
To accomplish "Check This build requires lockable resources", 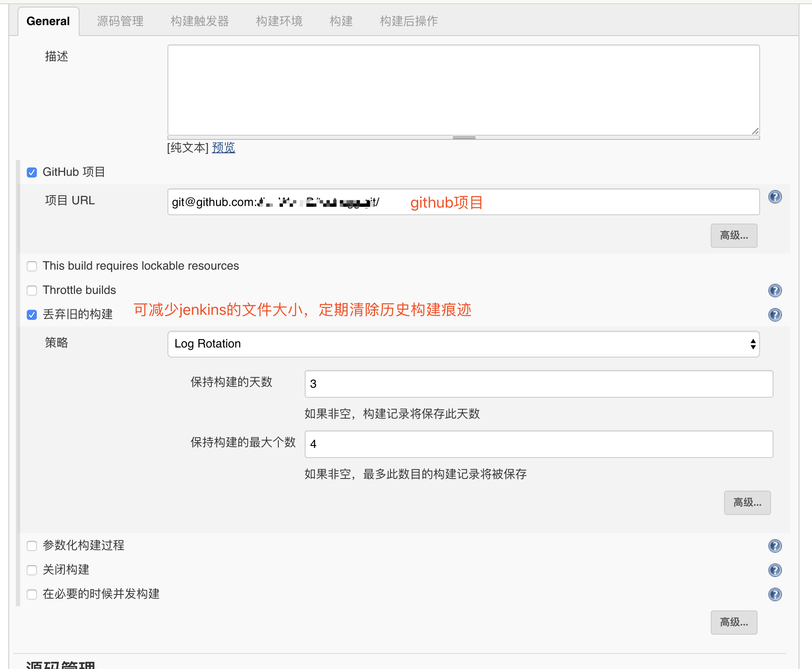I will 32,266.
